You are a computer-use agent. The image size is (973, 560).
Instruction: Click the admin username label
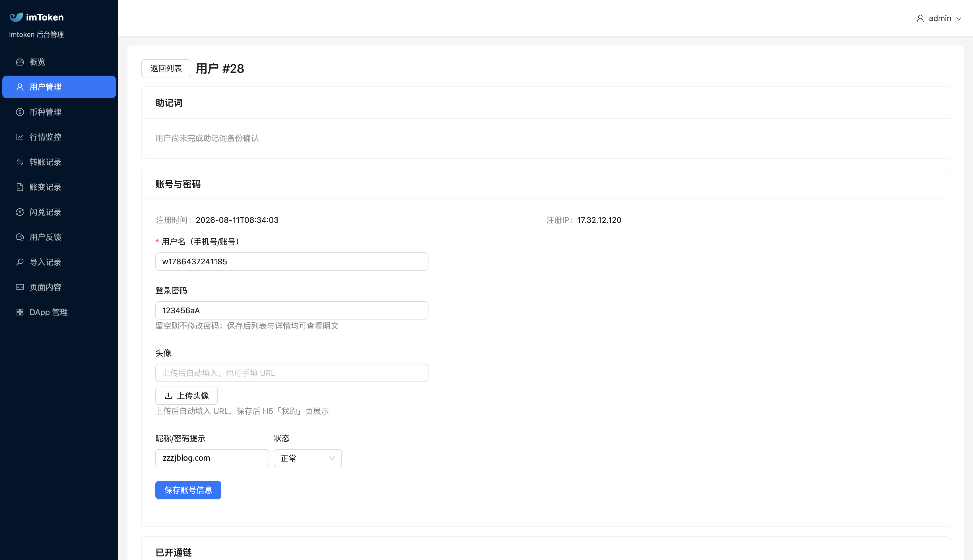tap(940, 18)
